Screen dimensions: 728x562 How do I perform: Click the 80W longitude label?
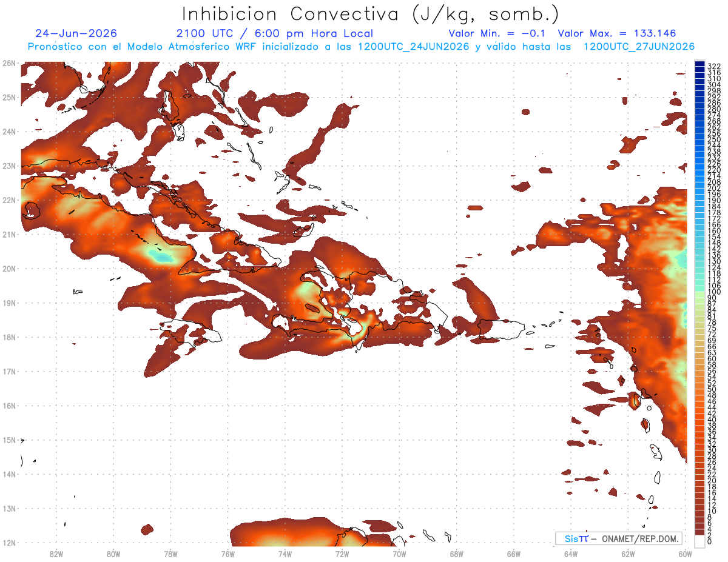click(113, 554)
